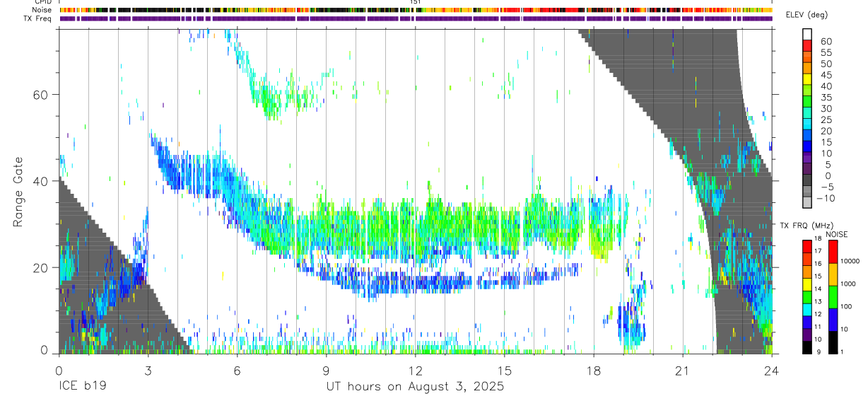The image size is (868, 401).
Task: Click the yellow segment of the ELEV color bar
Action: coord(807,79)
